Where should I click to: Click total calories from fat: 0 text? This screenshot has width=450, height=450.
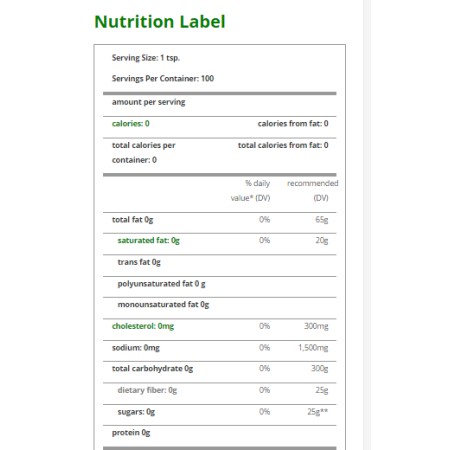click(x=283, y=145)
